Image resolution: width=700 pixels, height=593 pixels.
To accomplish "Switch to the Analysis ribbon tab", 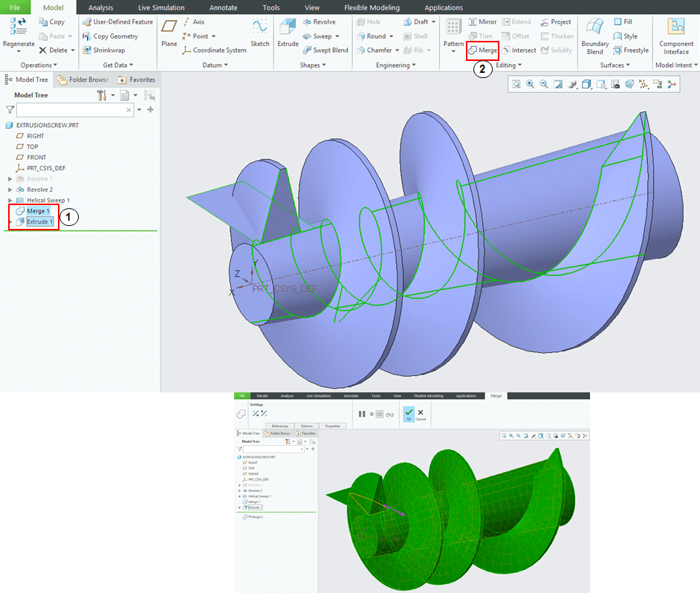I will tap(100, 7).
